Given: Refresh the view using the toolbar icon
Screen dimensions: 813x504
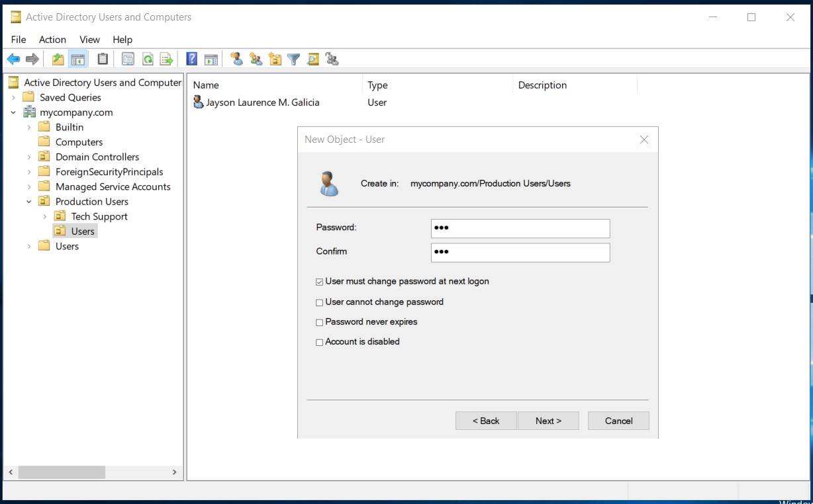Looking at the screenshot, I should pyautogui.click(x=147, y=59).
